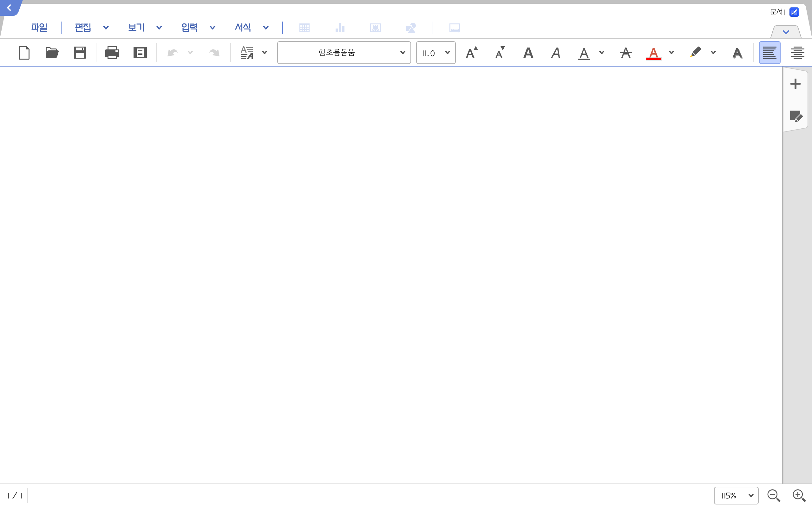Toggle strikethrough text formatting

point(626,53)
